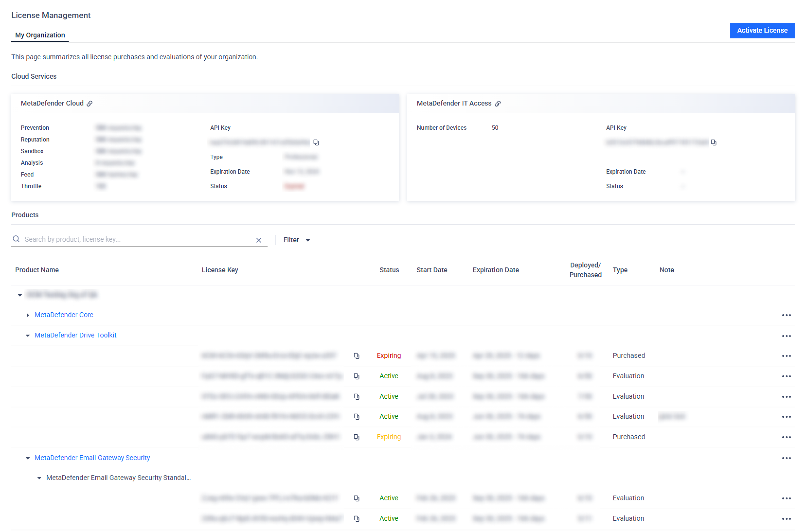Screen dimensions: 807x532
Task: Open more options for MetaDefender Email Gateway Security
Action: [x=786, y=458]
